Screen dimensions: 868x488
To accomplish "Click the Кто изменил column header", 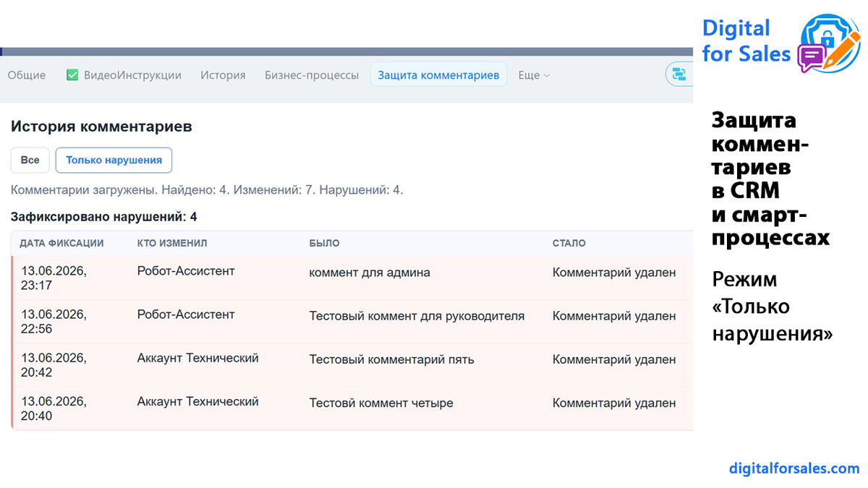I will tap(172, 244).
